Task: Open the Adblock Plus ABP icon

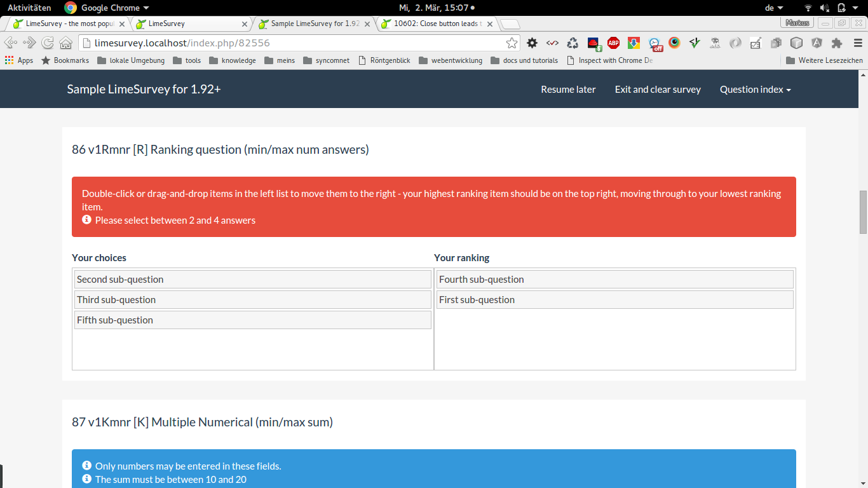Action: (613, 43)
